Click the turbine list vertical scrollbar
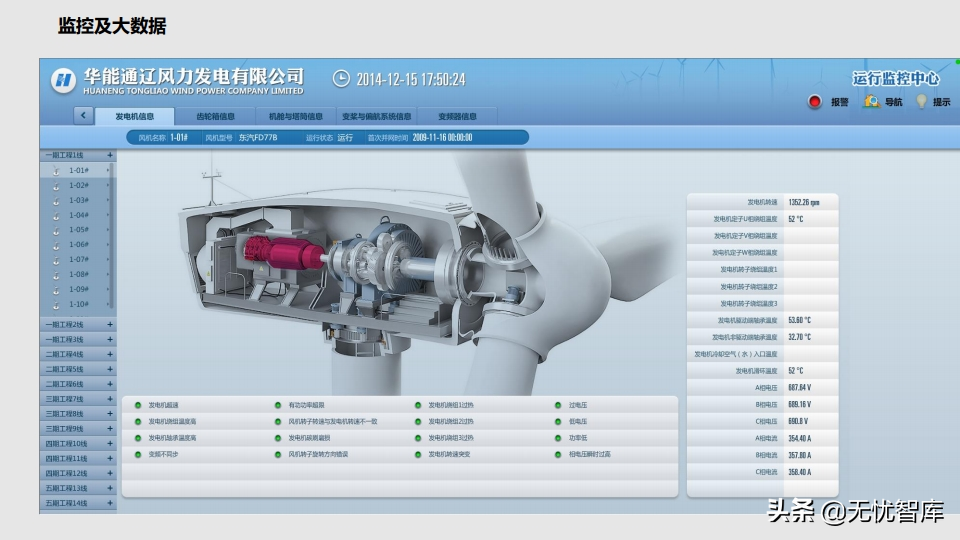This screenshot has height=540, width=960. point(111,236)
